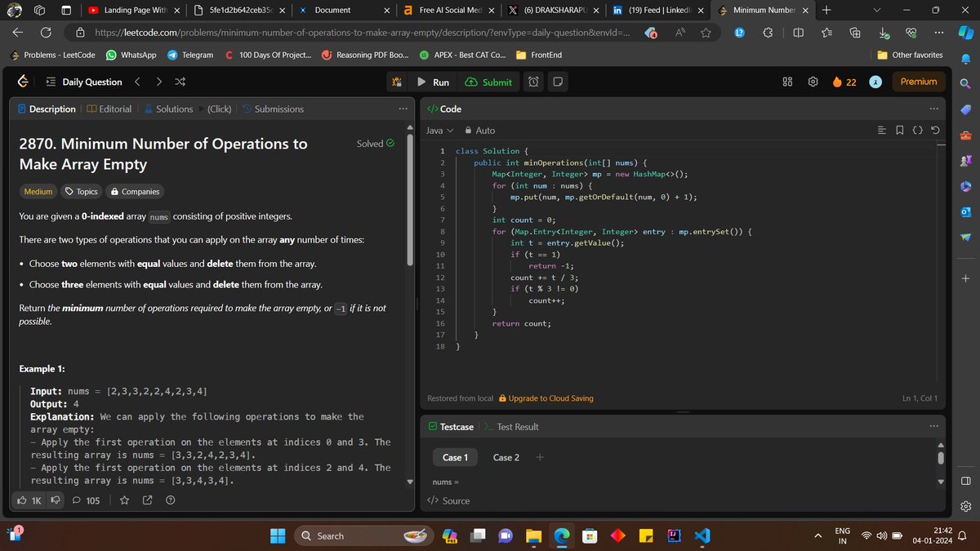Open testcase panel three-dots menu
The image size is (980, 551).
coord(934,426)
